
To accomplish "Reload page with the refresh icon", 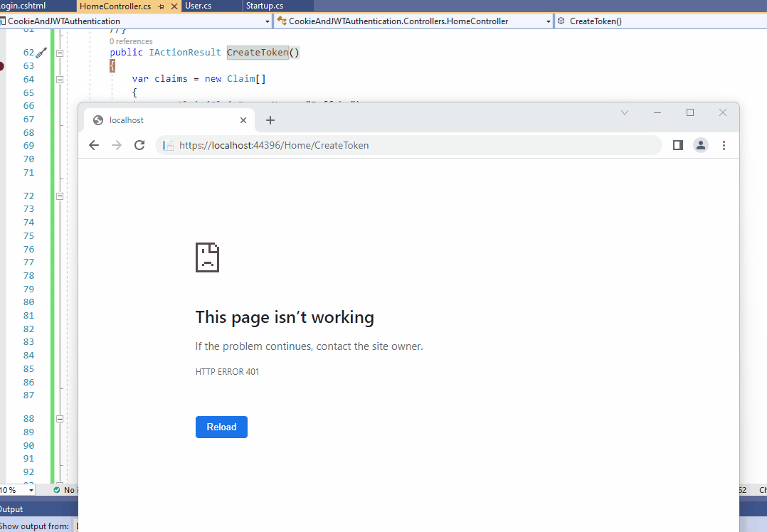I will [139, 145].
